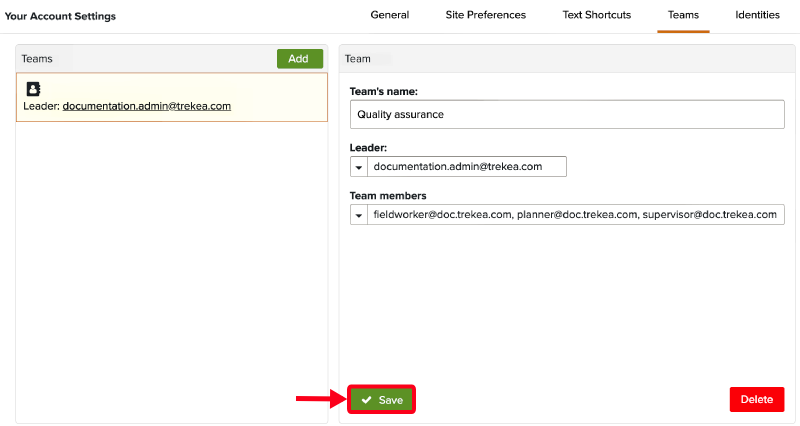Screen dimensions: 800x426
Task: Open the General tab
Action: [x=390, y=16]
